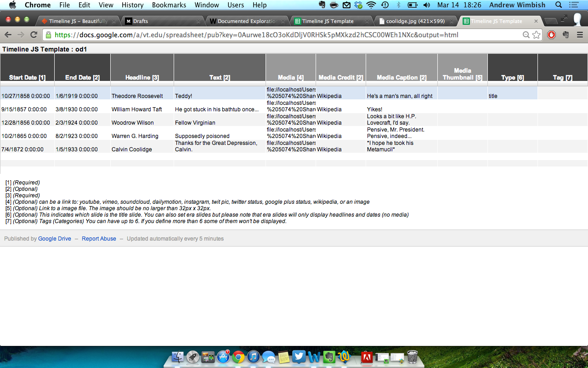Viewport: 588px width, 368px height.
Task: Switch to the coolidge.jpg tab
Action: 416,21
